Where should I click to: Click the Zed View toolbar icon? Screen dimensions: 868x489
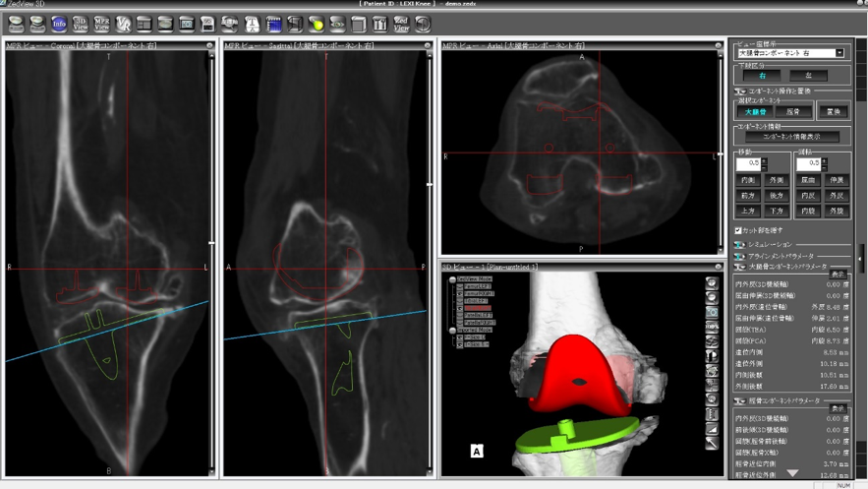pos(401,24)
